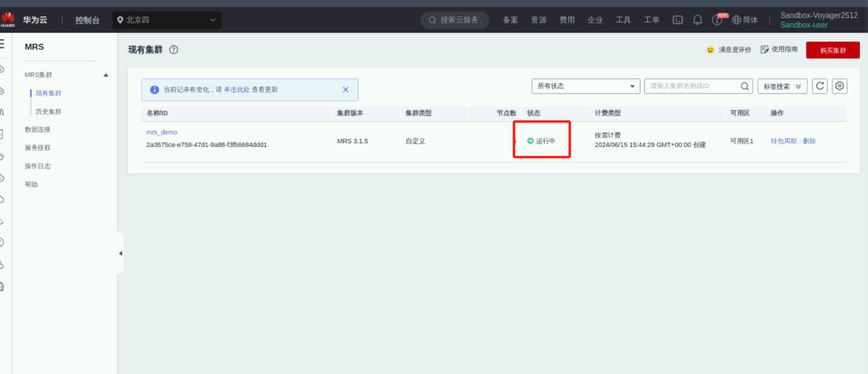Viewport: 868px width, 374px height.
Task: Click 删除 for mrs_demo
Action: coord(809,141)
